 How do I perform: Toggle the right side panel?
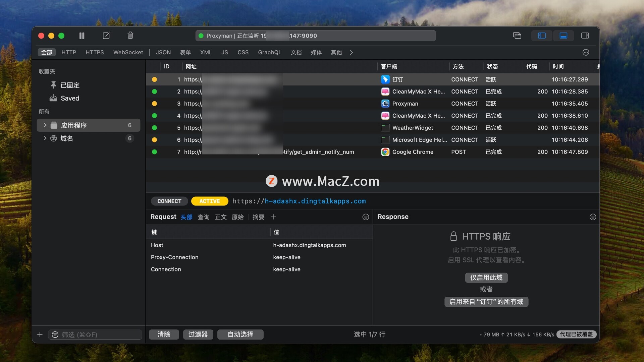(585, 36)
